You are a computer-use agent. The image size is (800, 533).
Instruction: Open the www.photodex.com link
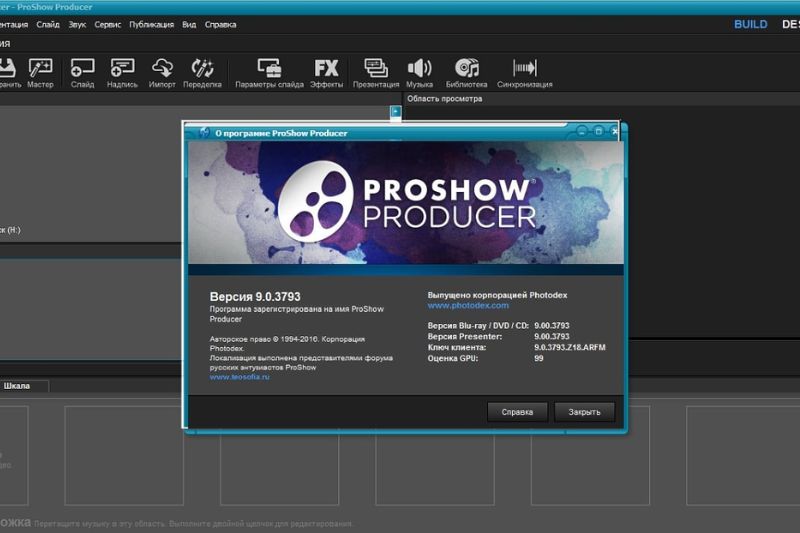click(x=468, y=306)
